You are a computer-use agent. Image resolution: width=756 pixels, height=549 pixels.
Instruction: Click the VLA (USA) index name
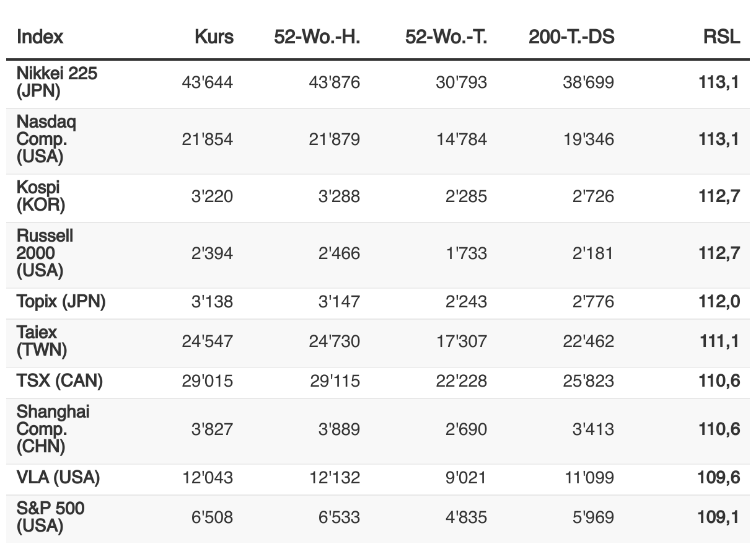(x=58, y=478)
